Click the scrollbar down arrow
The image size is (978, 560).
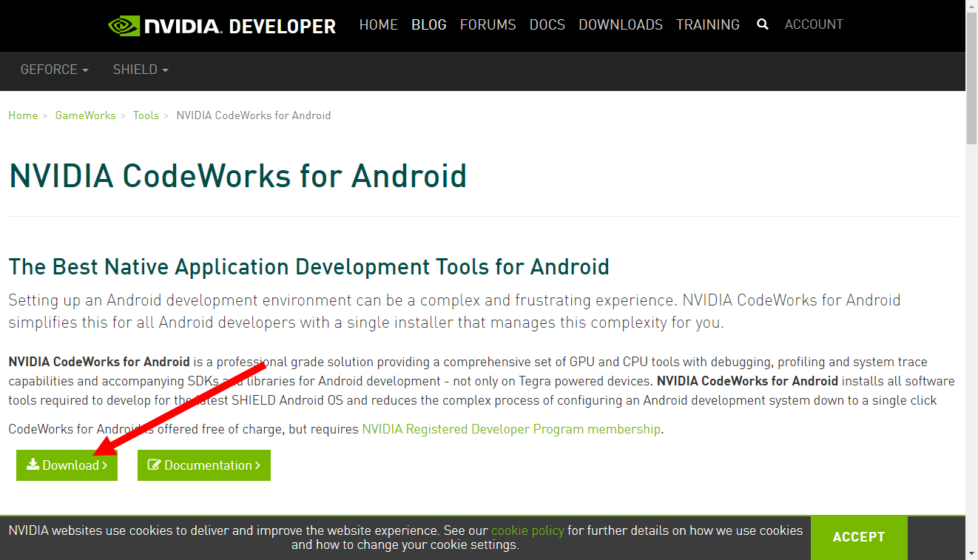[971, 553]
